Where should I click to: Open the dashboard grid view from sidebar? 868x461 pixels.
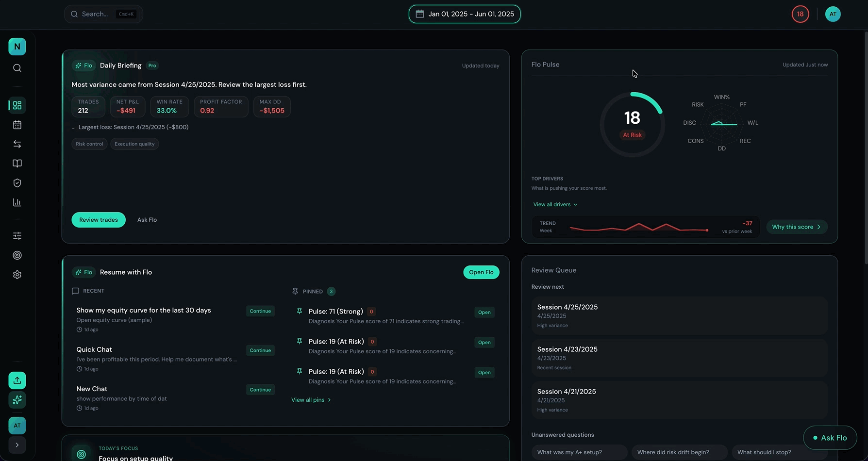coord(17,105)
